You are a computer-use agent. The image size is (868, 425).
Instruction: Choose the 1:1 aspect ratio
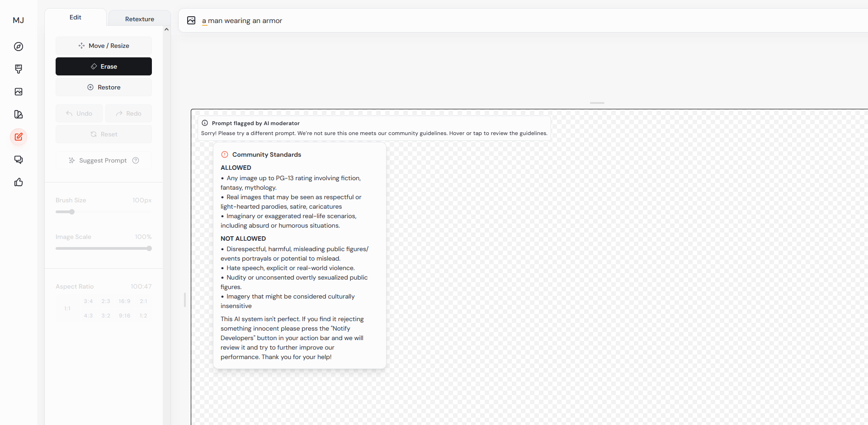[67, 308]
